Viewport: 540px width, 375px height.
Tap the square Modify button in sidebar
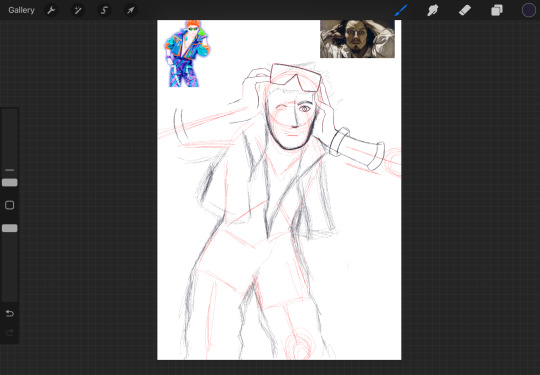coord(10,205)
